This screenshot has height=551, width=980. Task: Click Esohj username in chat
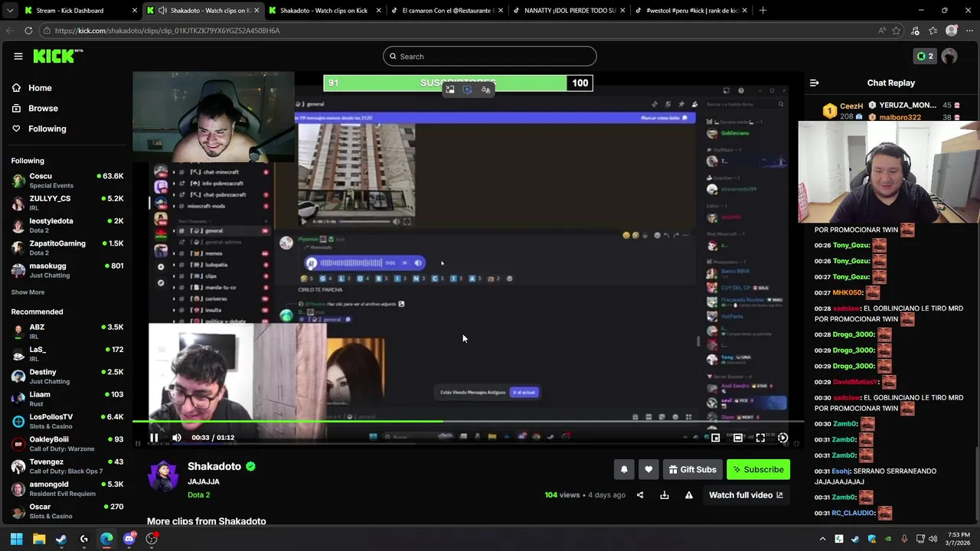point(841,471)
